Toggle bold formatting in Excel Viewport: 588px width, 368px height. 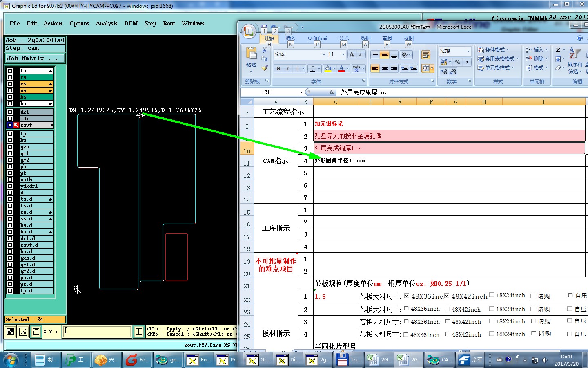coord(278,69)
